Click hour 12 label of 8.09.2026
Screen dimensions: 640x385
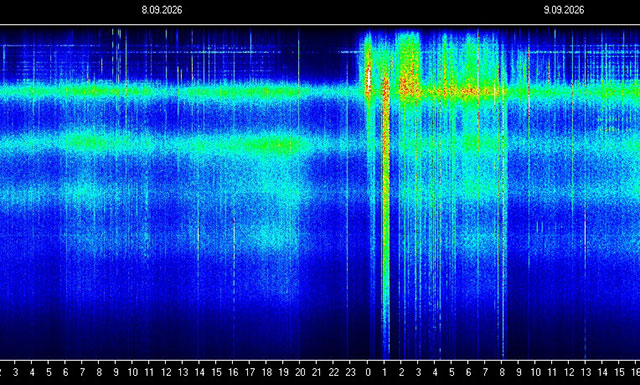(x=166, y=372)
